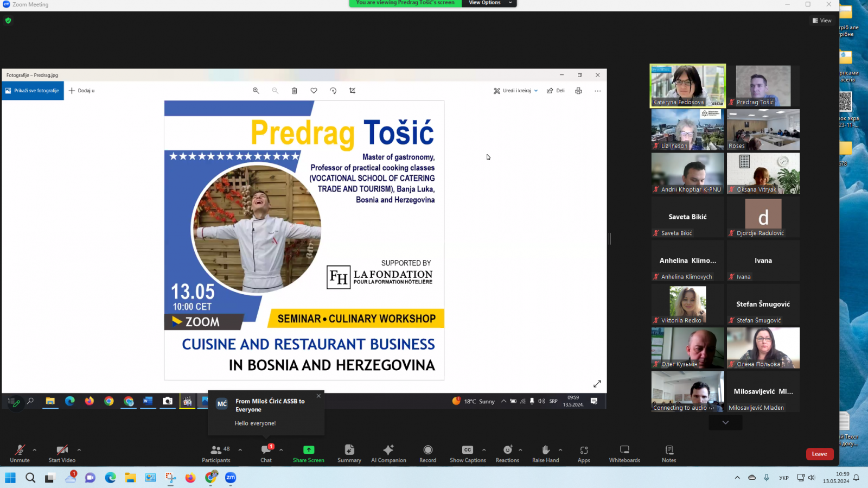Select Oksana Vitryak video tile

pos(763,173)
